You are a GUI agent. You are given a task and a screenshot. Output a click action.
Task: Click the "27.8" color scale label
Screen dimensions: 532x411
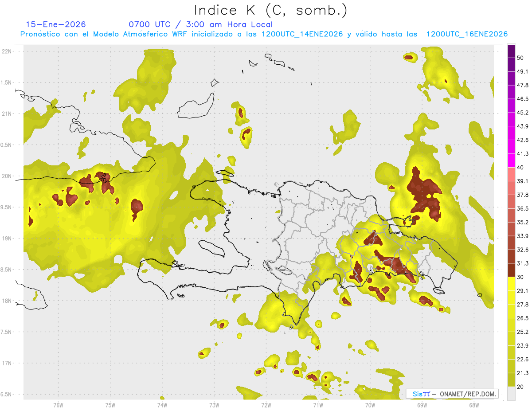[523, 304]
